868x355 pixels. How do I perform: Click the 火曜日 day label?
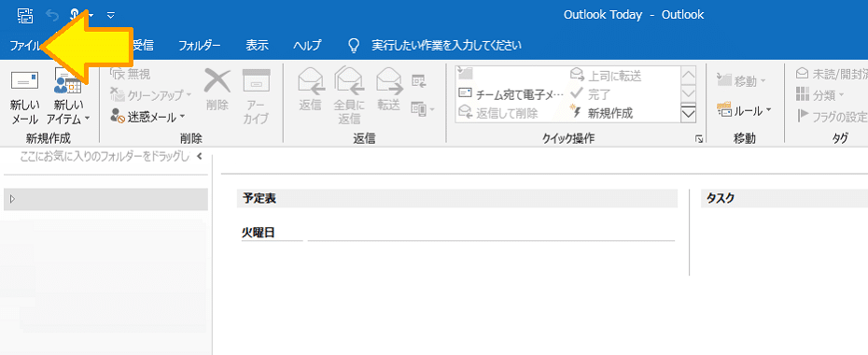click(x=259, y=233)
